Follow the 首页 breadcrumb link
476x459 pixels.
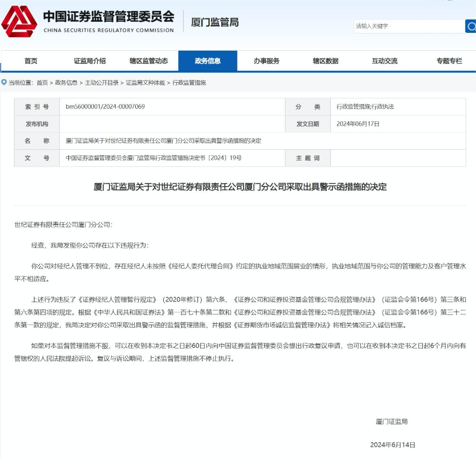(42, 83)
